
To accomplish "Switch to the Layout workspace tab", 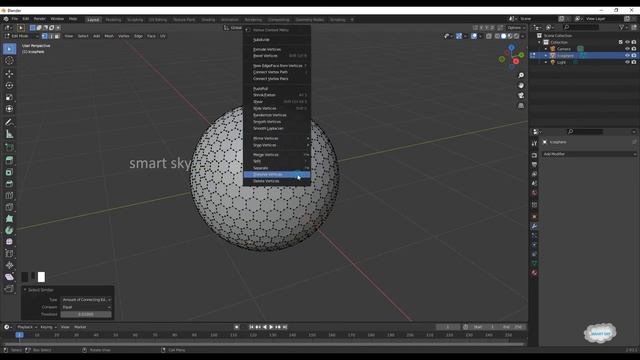I will tap(93, 20).
